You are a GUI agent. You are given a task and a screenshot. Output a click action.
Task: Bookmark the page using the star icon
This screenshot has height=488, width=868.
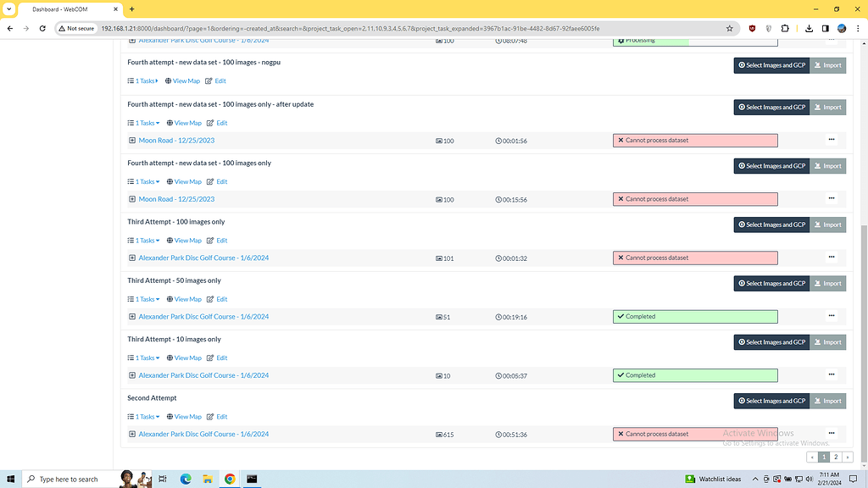[x=729, y=28]
